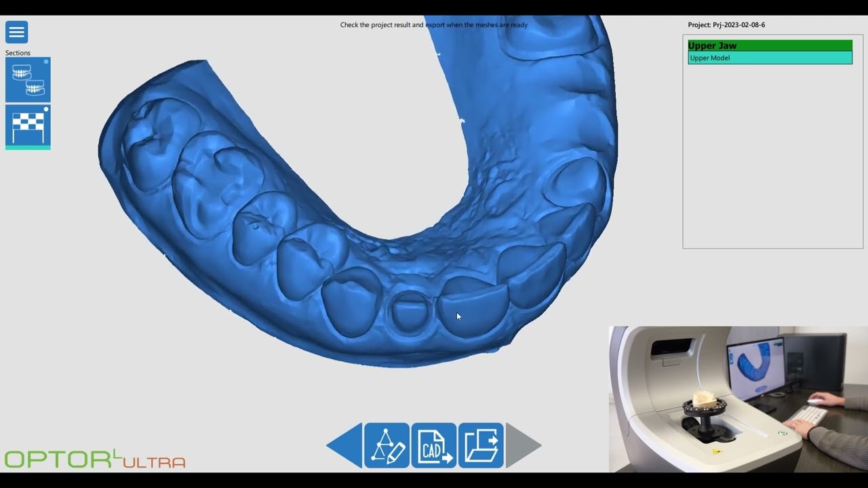868x488 pixels.
Task: Go back with the left arrow
Action: [x=344, y=445]
